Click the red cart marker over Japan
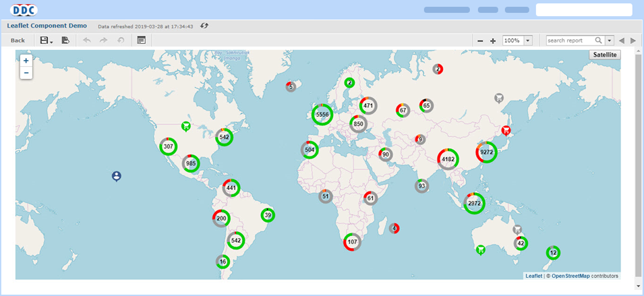 507,131
